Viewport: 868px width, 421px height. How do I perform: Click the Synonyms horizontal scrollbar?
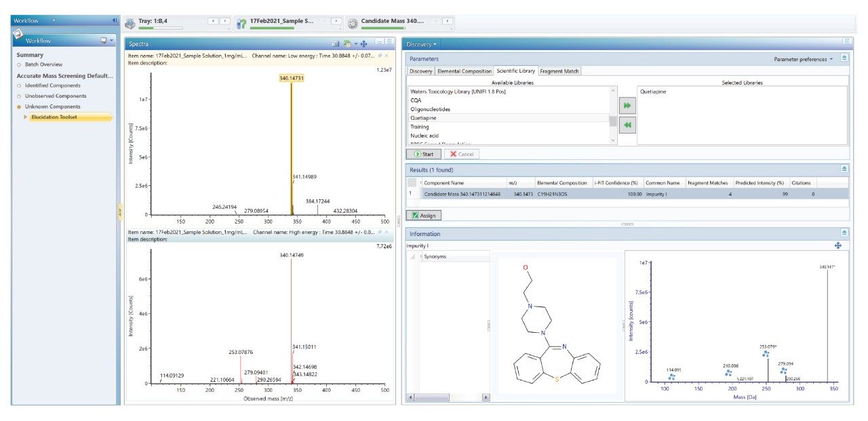(448, 397)
